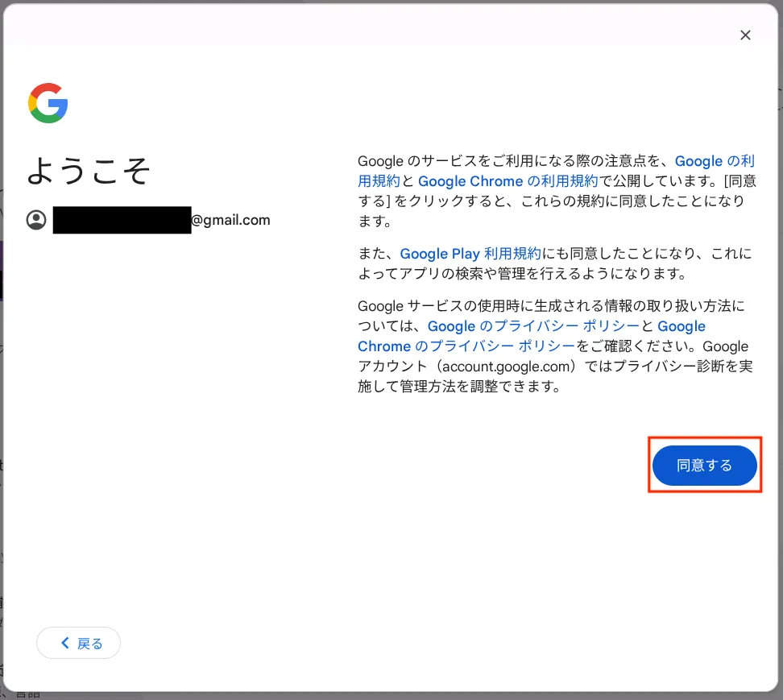Open the Google Chrome の利用規約 link
The height and width of the screenshot is (700, 783).
click(x=507, y=181)
